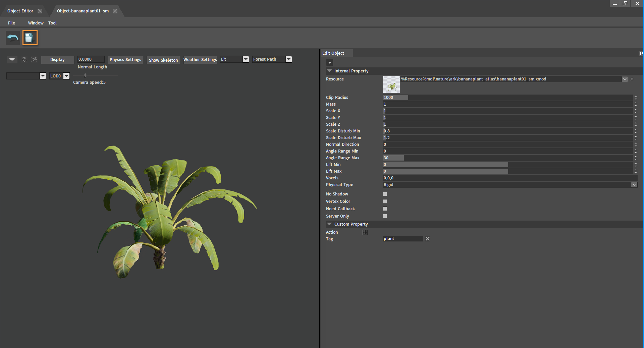This screenshot has width=644, height=348.
Task: Pin the Edit Object panel
Action: tap(641, 53)
